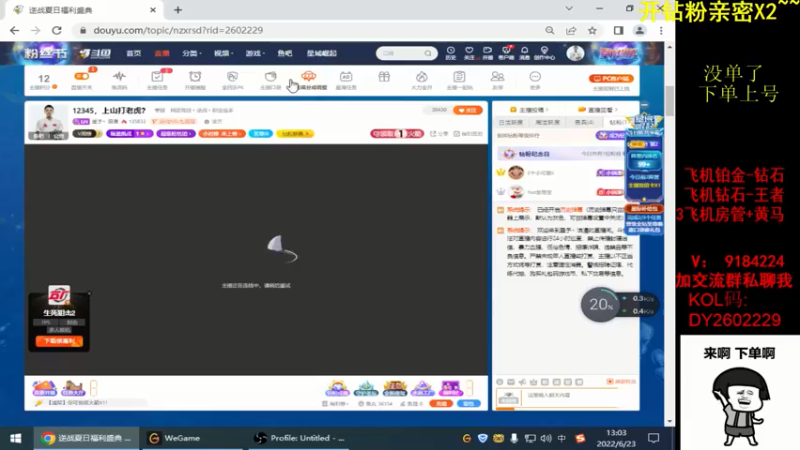This screenshot has width=800, height=450.
Task: Switch to OBS Profile: Untitled taskbar item
Action: tap(301, 438)
